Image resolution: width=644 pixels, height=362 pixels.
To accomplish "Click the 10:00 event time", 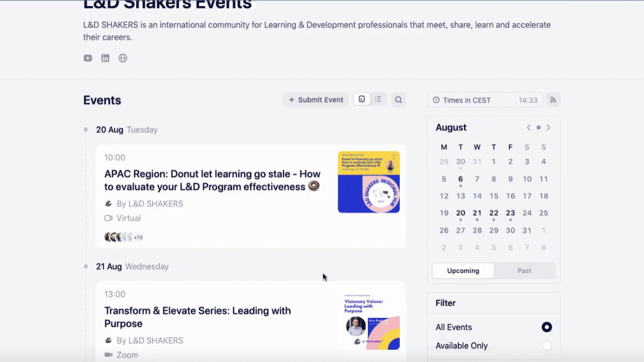I will click(115, 158).
